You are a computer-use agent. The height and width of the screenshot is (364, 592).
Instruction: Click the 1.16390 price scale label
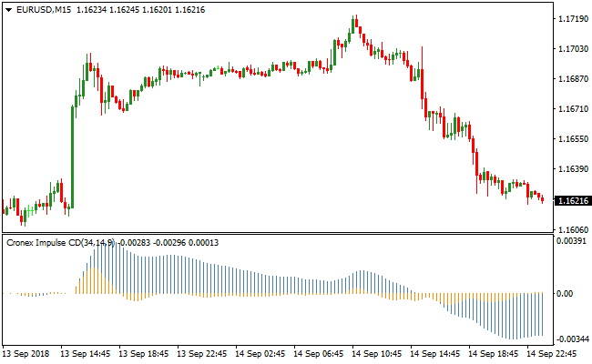pos(573,168)
